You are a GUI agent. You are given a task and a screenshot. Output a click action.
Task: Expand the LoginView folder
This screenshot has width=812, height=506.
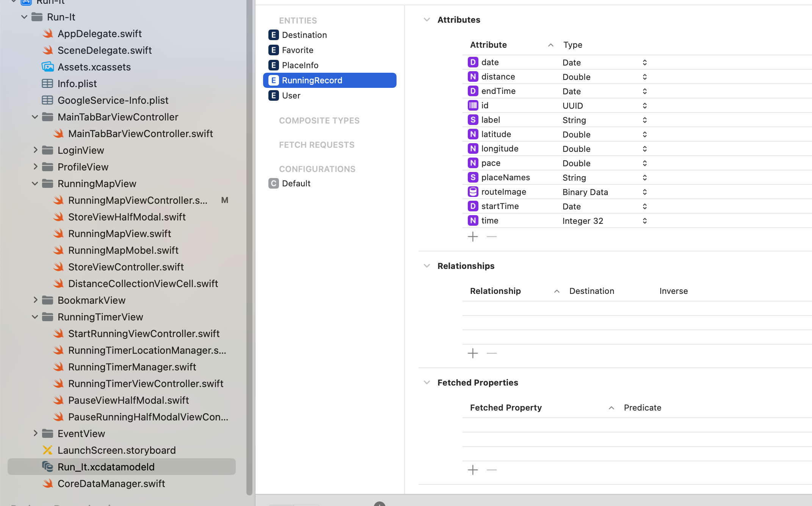coord(35,150)
